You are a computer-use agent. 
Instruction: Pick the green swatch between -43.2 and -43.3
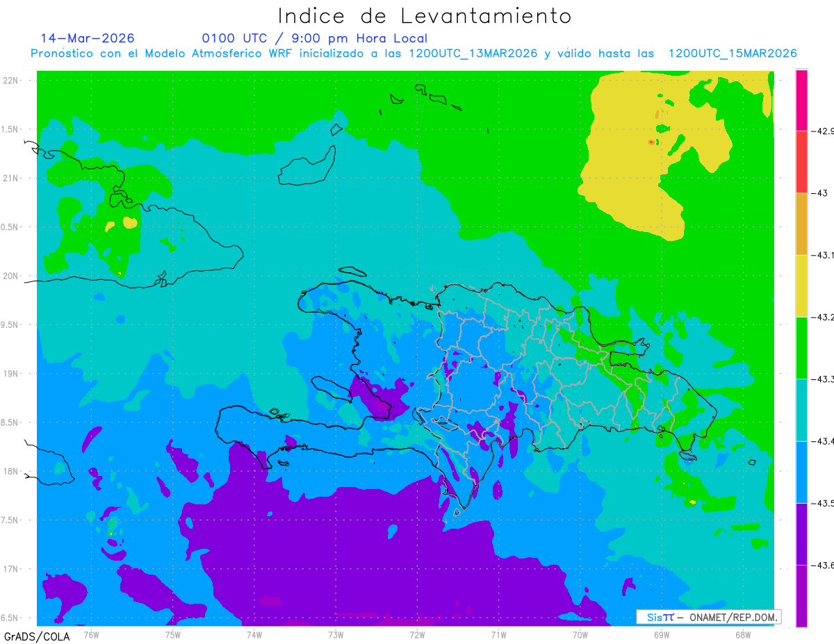801,347
